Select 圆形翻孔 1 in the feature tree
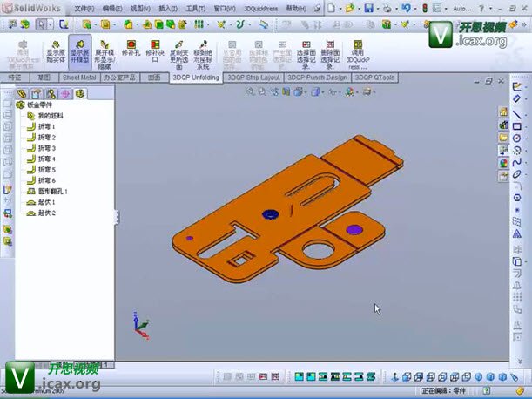This screenshot has width=532, height=399. point(52,191)
